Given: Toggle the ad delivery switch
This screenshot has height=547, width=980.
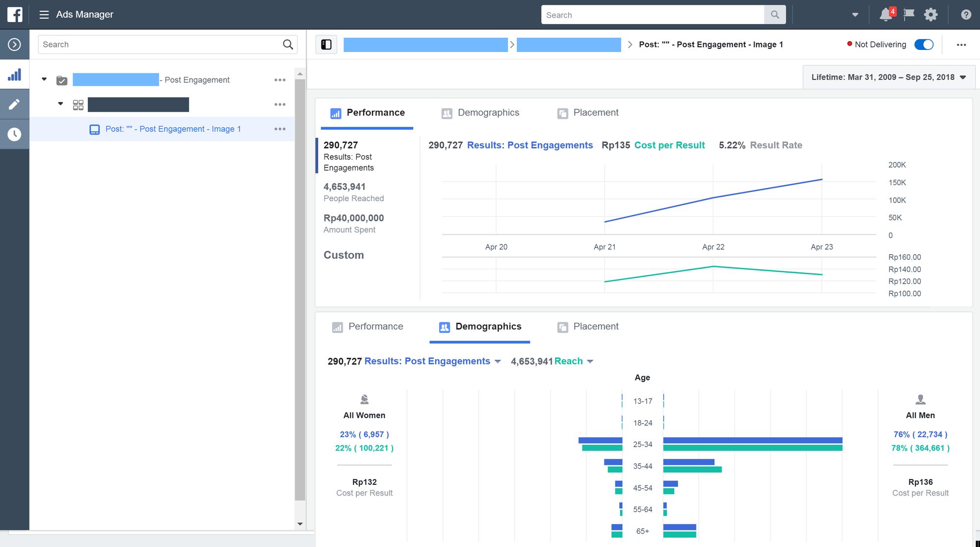Looking at the screenshot, I should pos(924,45).
